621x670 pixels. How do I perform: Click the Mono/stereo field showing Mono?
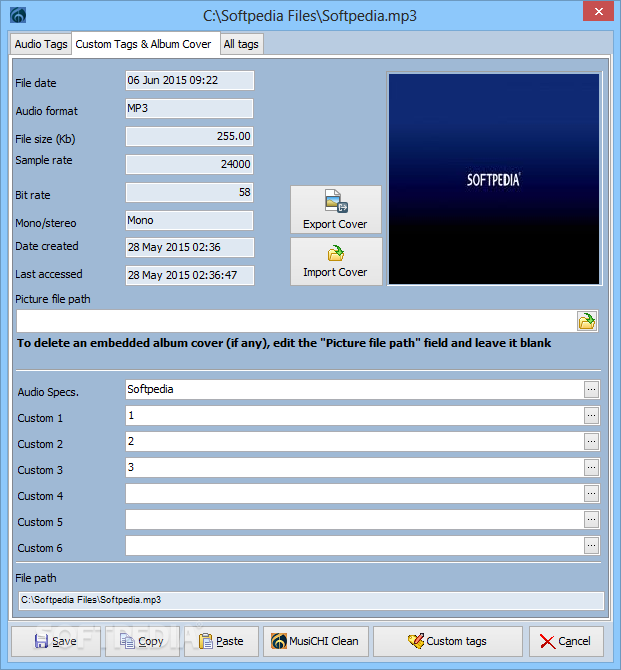[189, 220]
